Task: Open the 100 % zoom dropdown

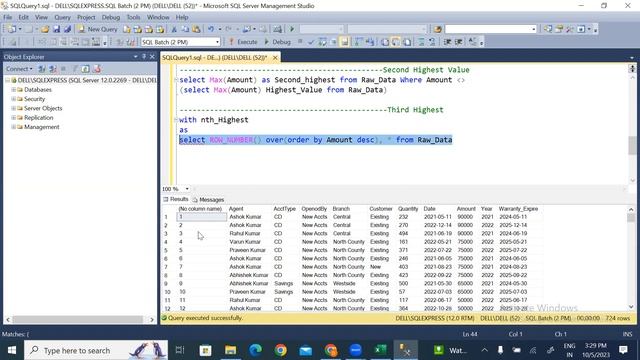Action: click(187, 189)
